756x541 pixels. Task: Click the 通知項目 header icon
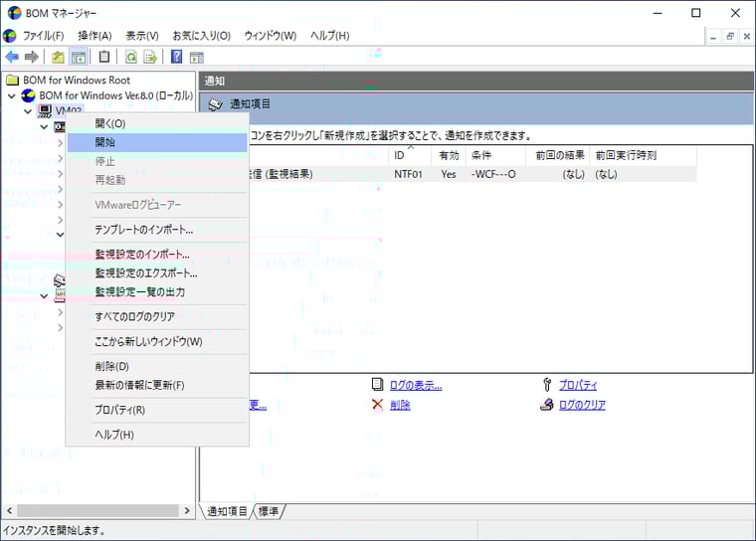pyautogui.click(x=215, y=104)
